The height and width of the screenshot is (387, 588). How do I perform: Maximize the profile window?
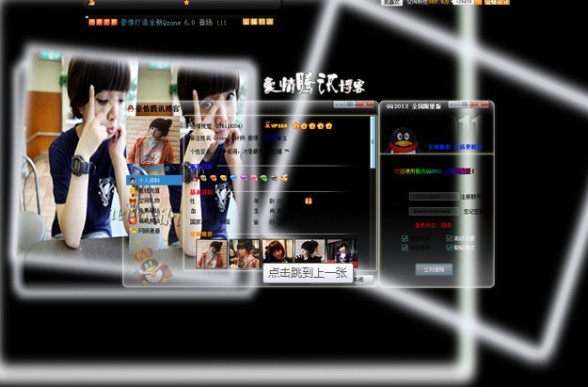tap(349, 104)
